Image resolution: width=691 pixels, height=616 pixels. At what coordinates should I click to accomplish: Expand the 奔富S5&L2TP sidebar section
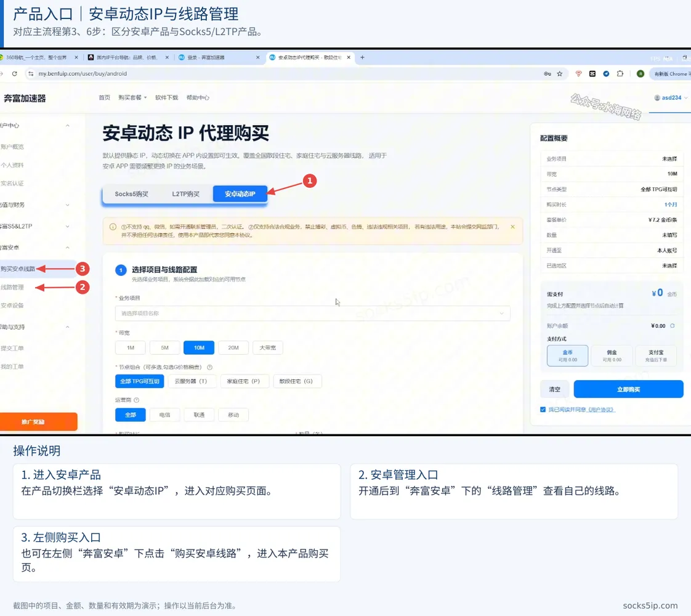click(x=35, y=226)
